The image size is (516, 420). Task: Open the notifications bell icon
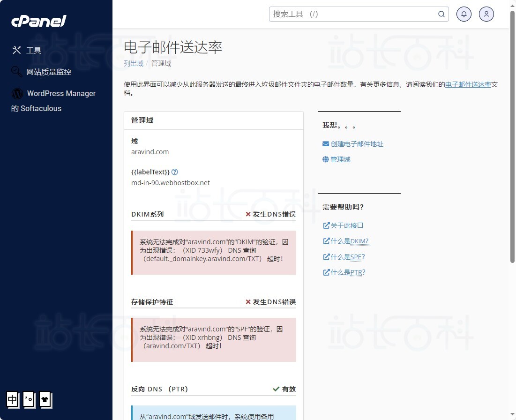(x=464, y=14)
